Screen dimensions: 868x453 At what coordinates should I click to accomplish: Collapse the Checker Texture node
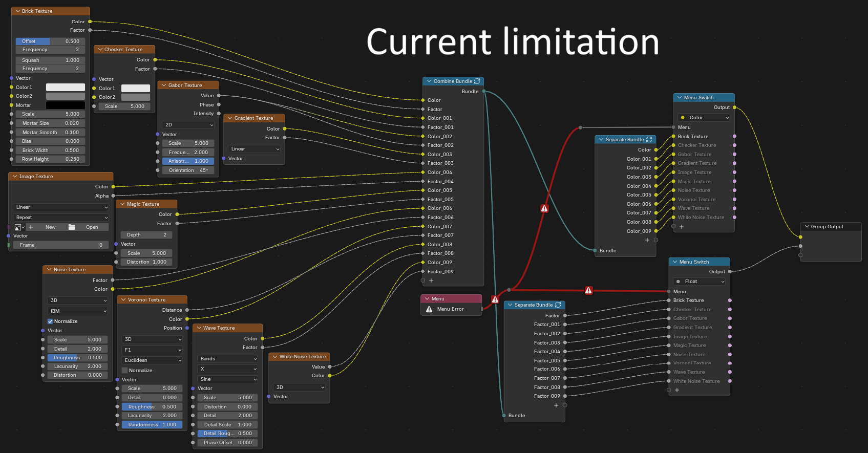[100, 50]
